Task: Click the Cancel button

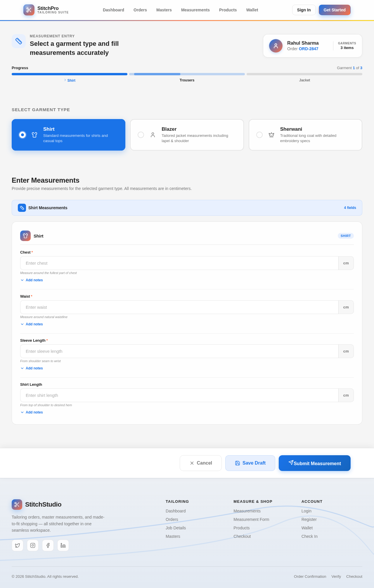Action: [201, 463]
